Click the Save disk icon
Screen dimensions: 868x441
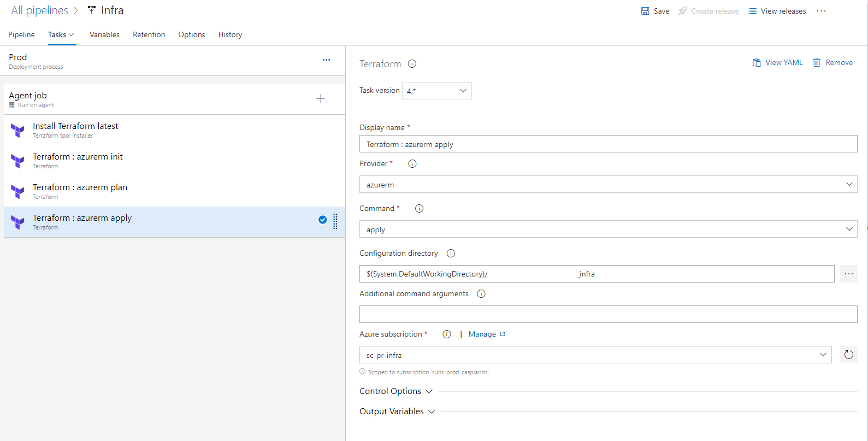(645, 11)
